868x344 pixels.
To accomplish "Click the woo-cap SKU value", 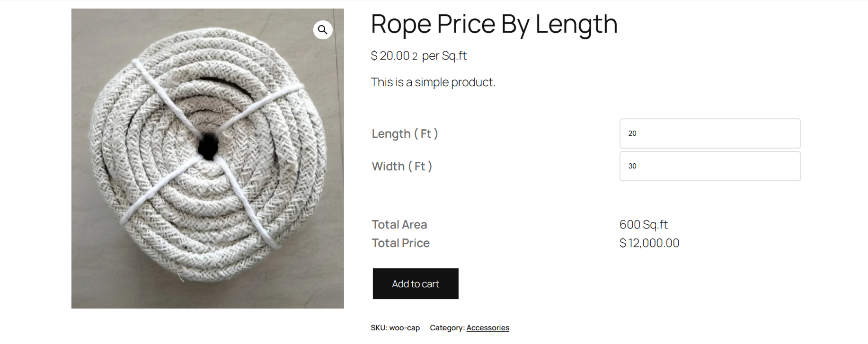I will tap(404, 328).
